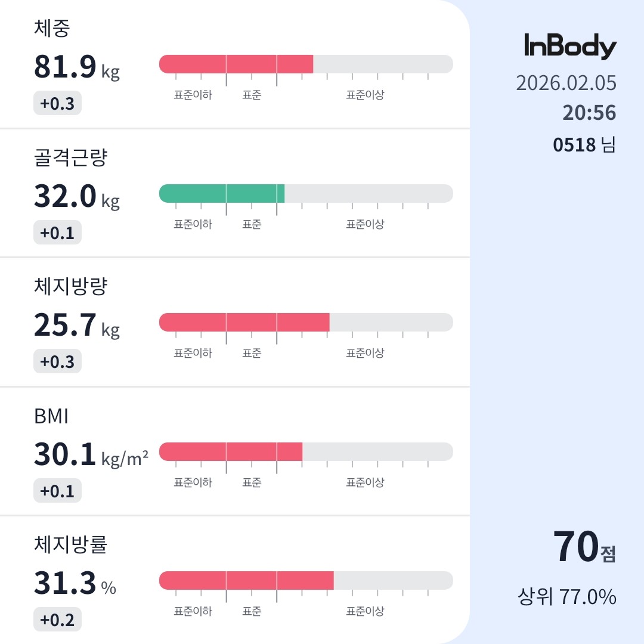Select the 상위 77.0% ranking text
The width and height of the screenshot is (644, 644).
click(x=566, y=596)
